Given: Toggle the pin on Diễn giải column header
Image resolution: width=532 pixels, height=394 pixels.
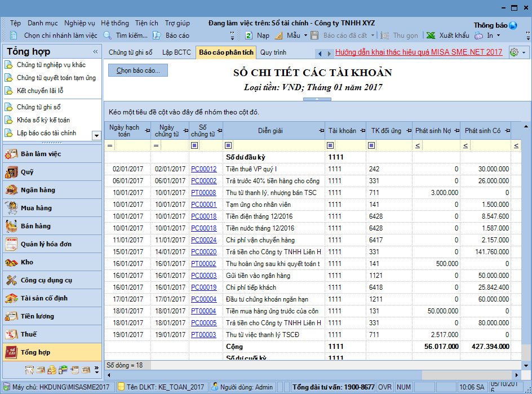Looking at the screenshot, I should [320, 131].
